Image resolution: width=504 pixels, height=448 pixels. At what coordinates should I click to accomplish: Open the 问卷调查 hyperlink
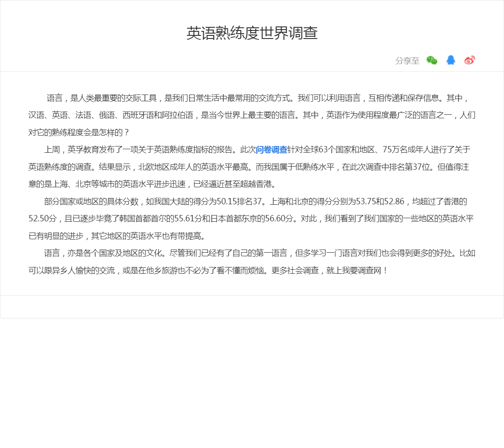point(271,150)
